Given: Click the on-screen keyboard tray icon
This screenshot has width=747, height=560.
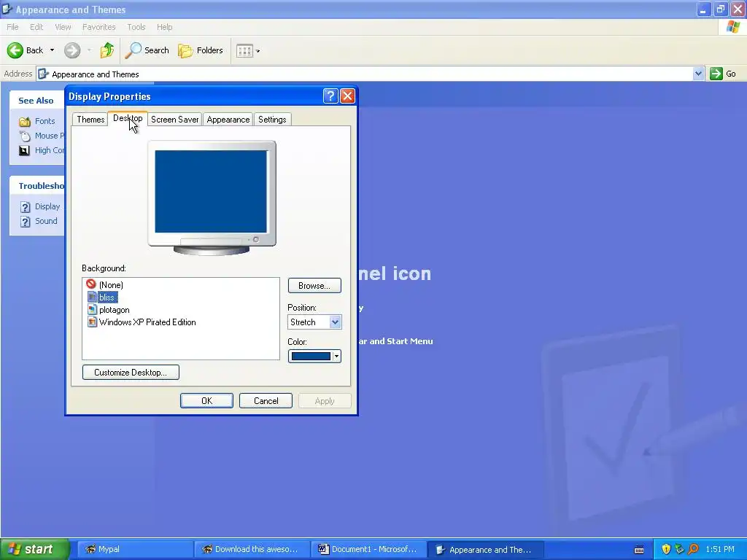Looking at the screenshot, I should (x=639, y=550).
